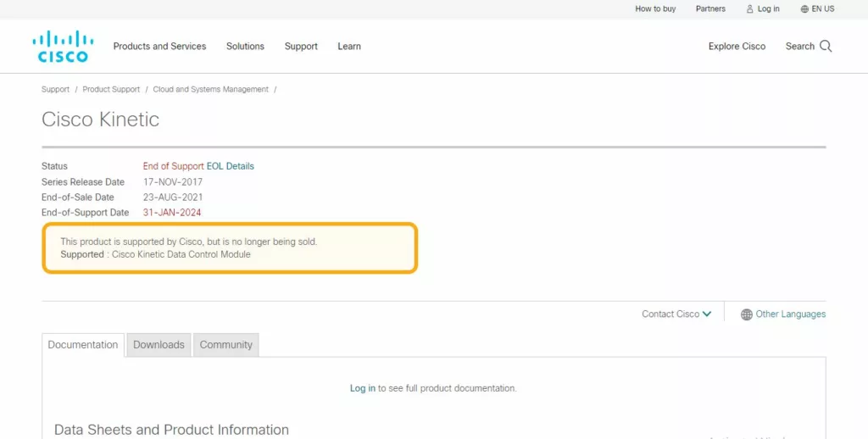This screenshot has height=439, width=868.
Task: Open the Learn menu
Action: pos(349,47)
